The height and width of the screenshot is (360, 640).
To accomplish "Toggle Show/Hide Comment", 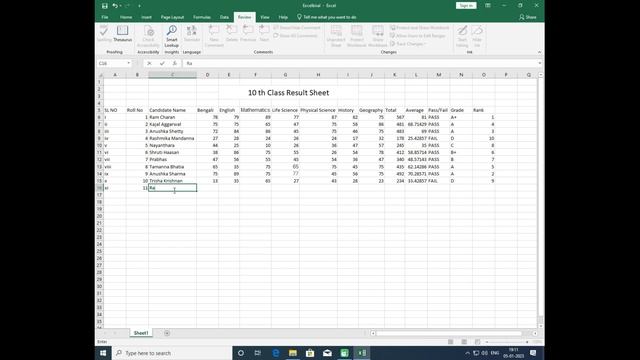I will (297, 28).
